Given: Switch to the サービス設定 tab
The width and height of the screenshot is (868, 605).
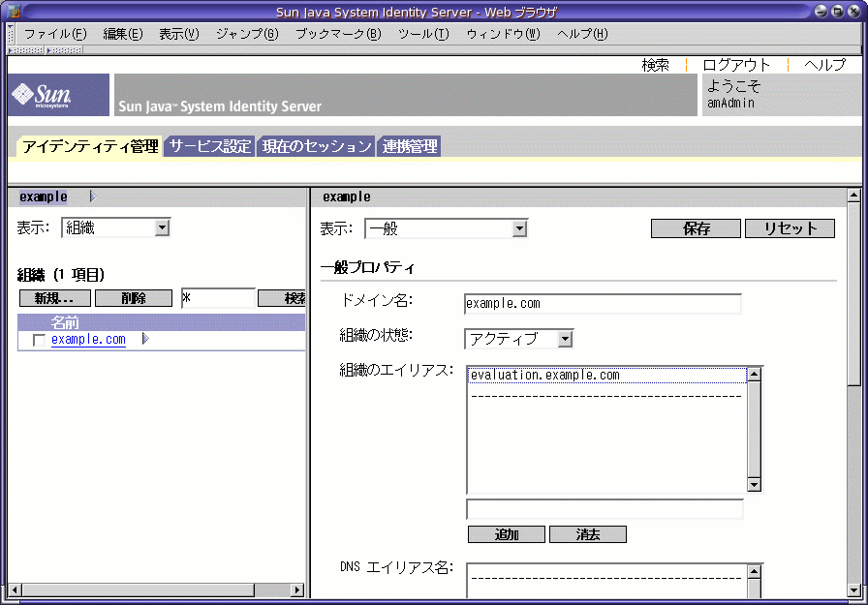Looking at the screenshot, I should [x=210, y=146].
